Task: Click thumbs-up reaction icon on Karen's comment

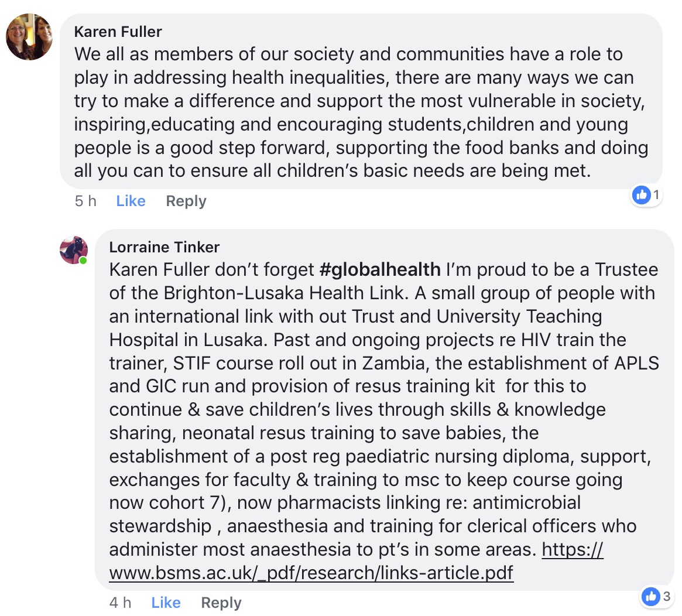Action: [x=642, y=195]
